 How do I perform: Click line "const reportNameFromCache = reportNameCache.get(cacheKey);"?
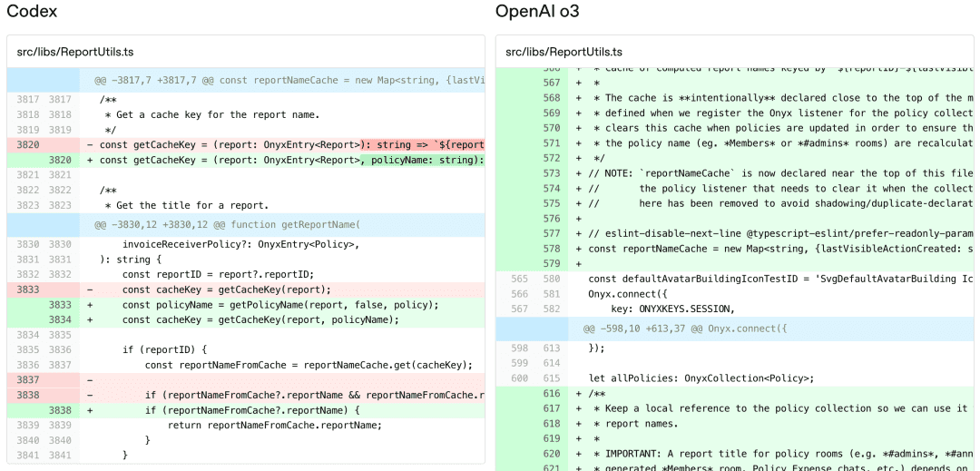(x=309, y=365)
